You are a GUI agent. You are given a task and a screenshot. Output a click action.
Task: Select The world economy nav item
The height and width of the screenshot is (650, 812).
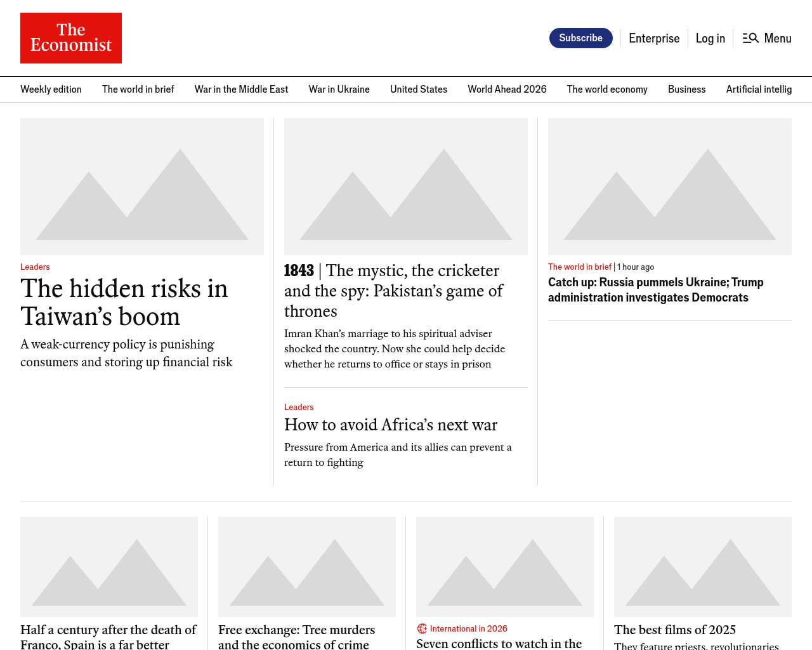pyautogui.click(x=606, y=90)
